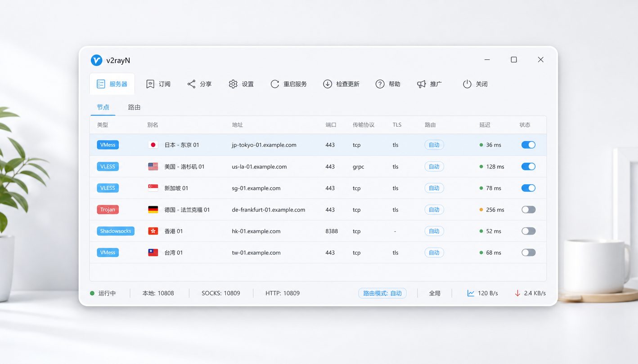The width and height of the screenshot is (638, 364).
Task: Click the 路由模式: 自动 status button
Action: tap(382, 293)
